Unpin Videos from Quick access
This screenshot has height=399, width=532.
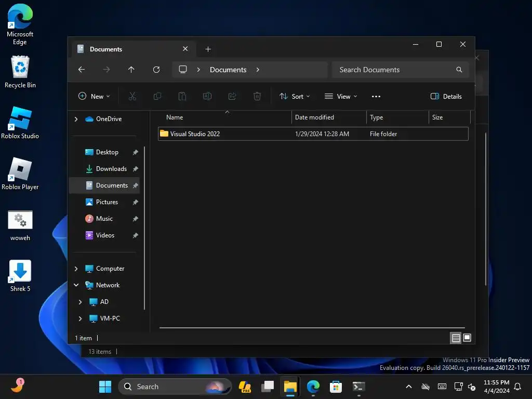[136, 235]
